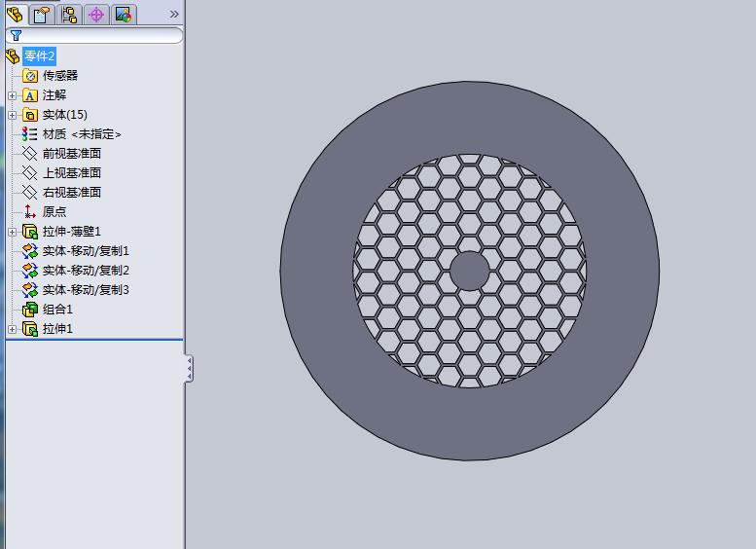756x549 pixels.
Task: Click the part icon beside 零件2
Action: [x=13, y=55]
